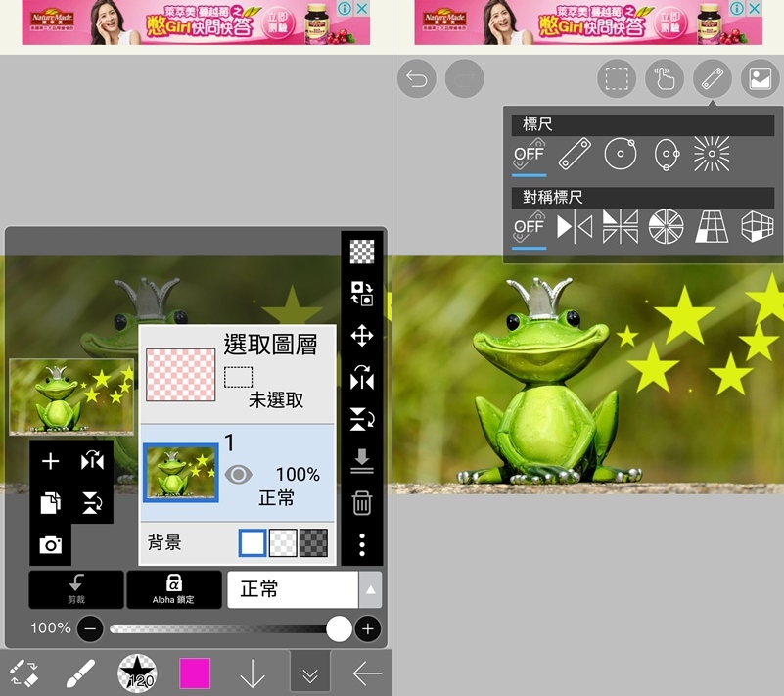Open the blend mode dropdown arrow
The width and height of the screenshot is (784, 696).
[370, 590]
